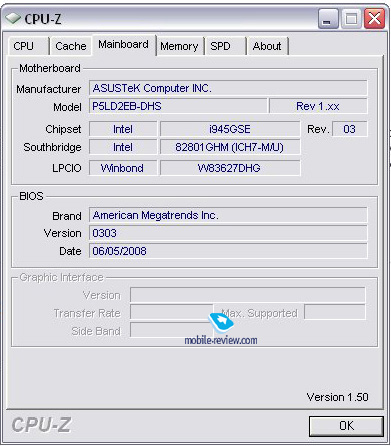
Task: Click the CPU-Z logo at bottom left
Action: click(x=41, y=425)
